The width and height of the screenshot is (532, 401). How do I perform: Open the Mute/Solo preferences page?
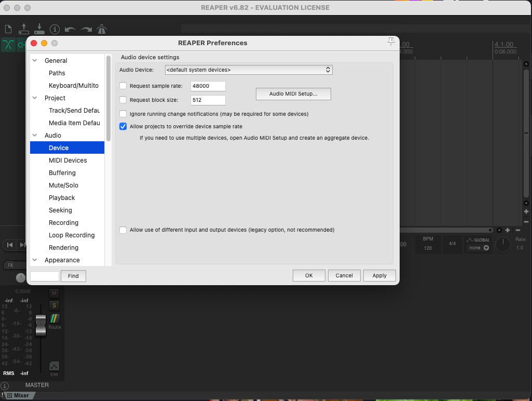pyautogui.click(x=63, y=185)
